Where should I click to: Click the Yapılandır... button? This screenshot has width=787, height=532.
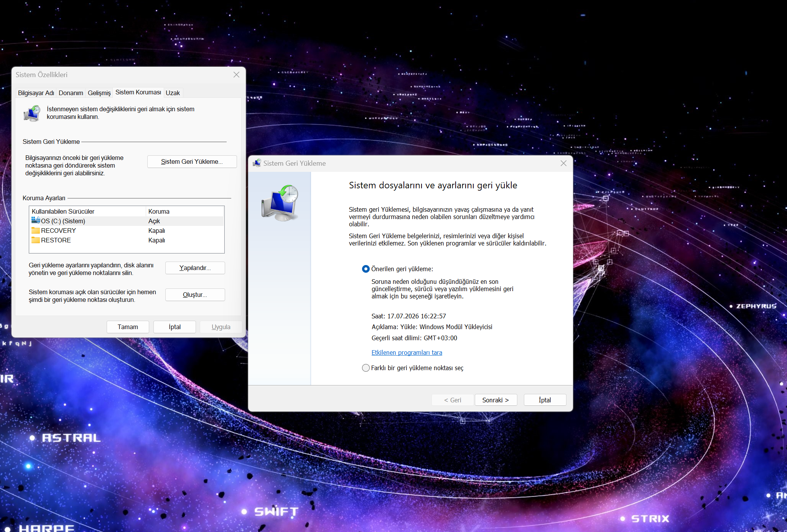[195, 268]
